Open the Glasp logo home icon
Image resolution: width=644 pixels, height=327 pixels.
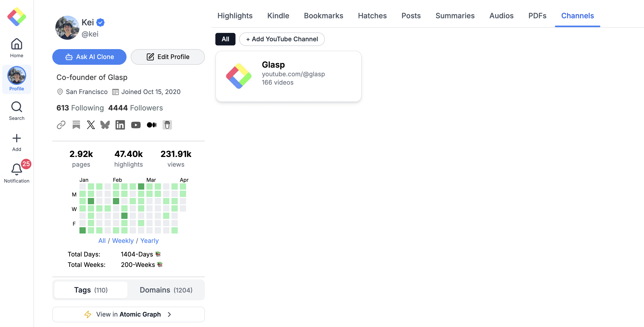16,17
